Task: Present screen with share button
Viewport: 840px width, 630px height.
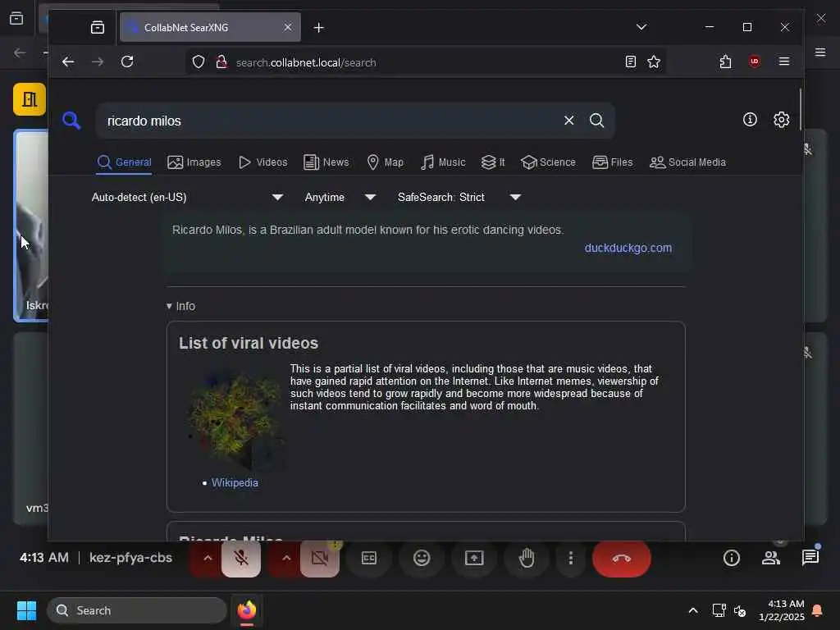Action: [474, 558]
